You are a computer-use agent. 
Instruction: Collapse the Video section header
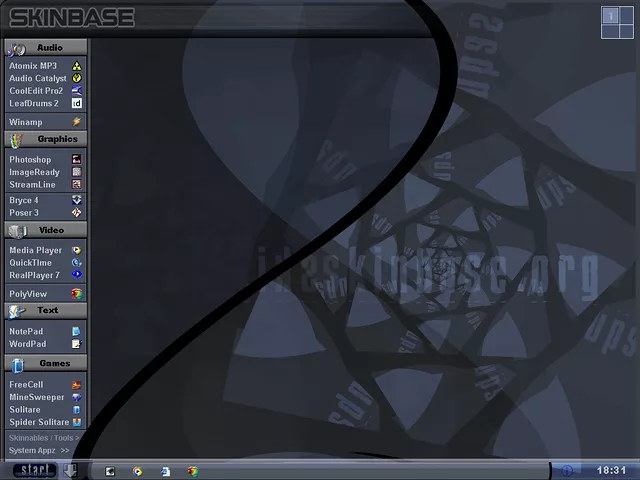pos(46,230)
